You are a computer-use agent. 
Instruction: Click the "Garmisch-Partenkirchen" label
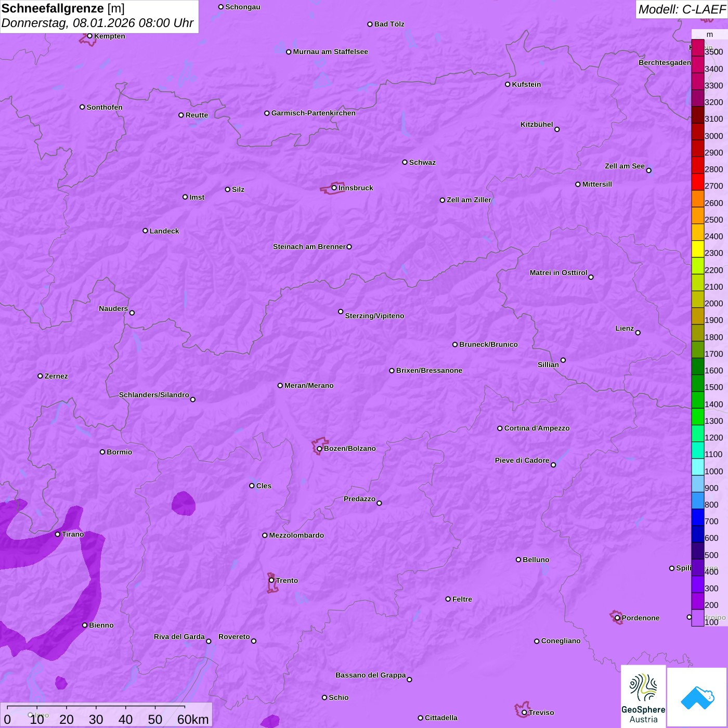(314, 113)
